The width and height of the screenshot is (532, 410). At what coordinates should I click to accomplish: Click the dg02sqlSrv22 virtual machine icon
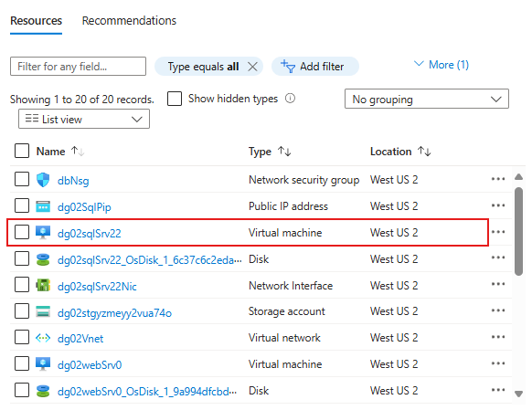pos(43,233)
